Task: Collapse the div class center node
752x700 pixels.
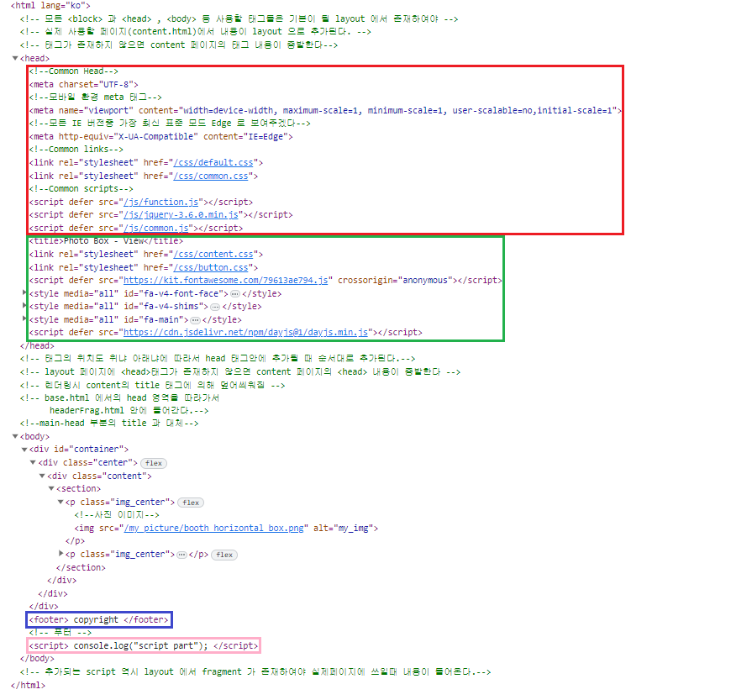Action: point(33,462)
